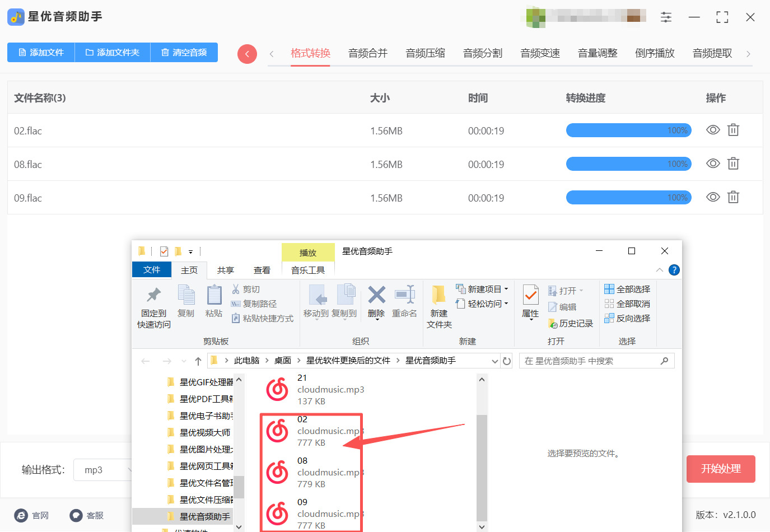Open the 输出格式 mp3 dropdown
The image size is (770, 532).
104,470
